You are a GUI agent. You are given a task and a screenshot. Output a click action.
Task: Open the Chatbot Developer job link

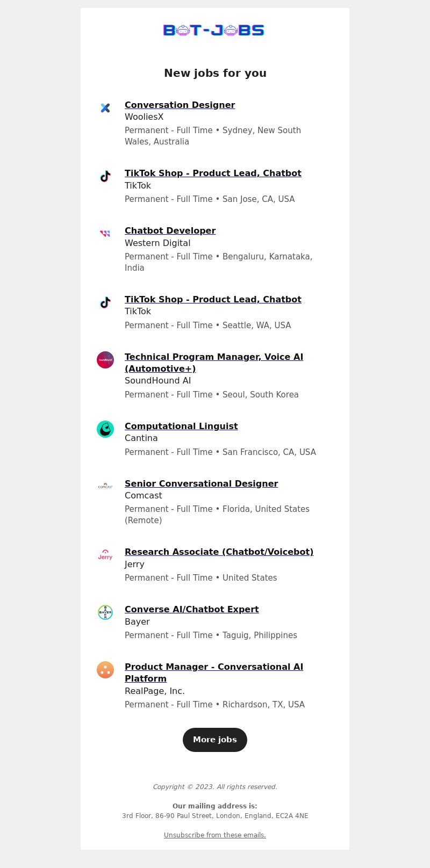(170, 230)
